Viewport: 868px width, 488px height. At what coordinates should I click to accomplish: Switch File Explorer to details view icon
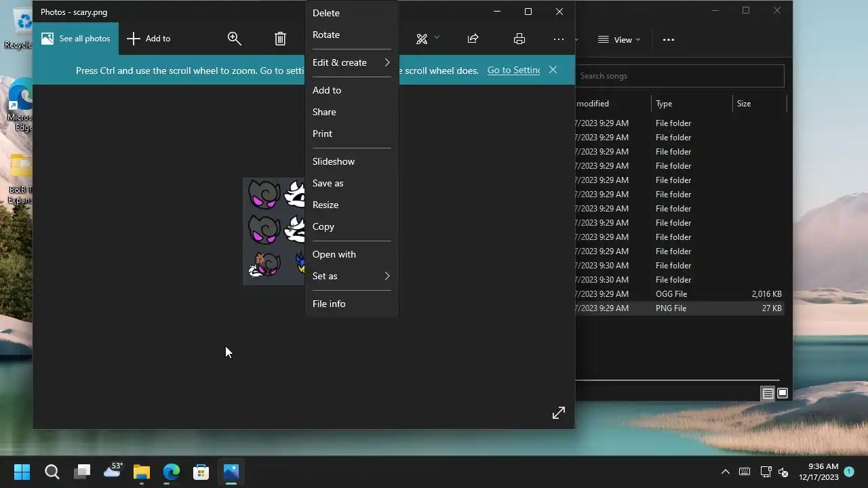click(768, 393)
